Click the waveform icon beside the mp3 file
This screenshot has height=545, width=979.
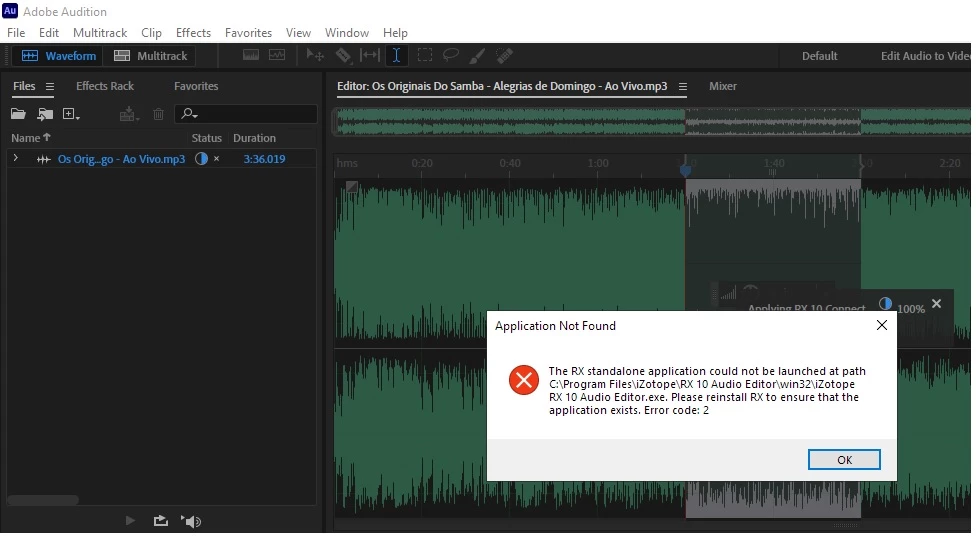43,159
